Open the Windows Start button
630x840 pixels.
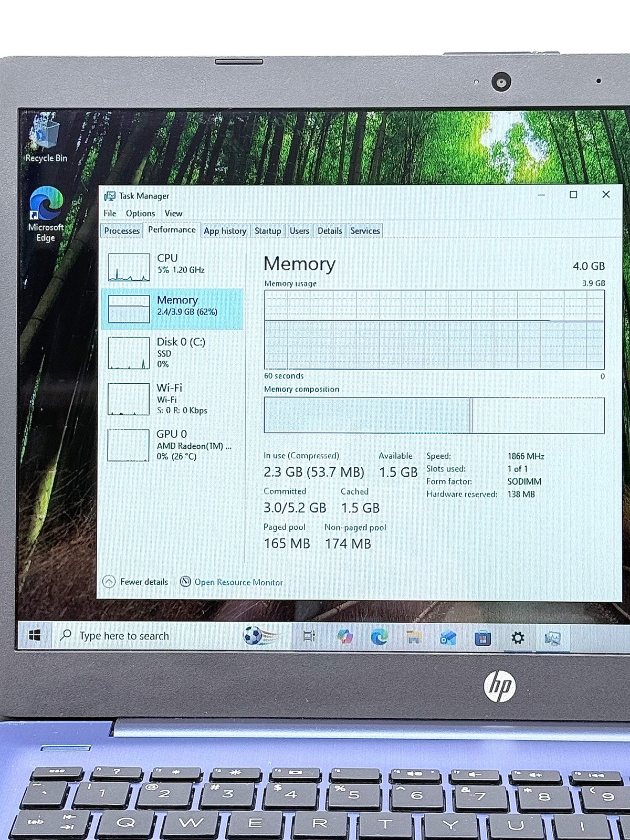(35, 636)
